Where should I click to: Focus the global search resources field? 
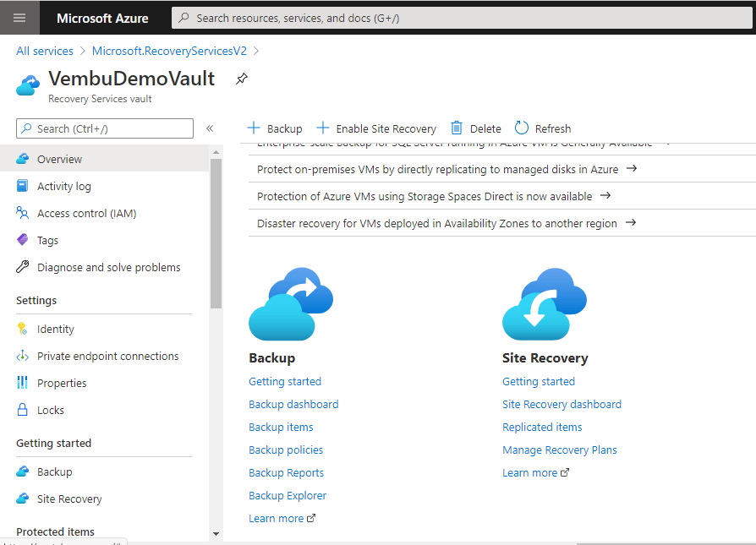(462, 19)
